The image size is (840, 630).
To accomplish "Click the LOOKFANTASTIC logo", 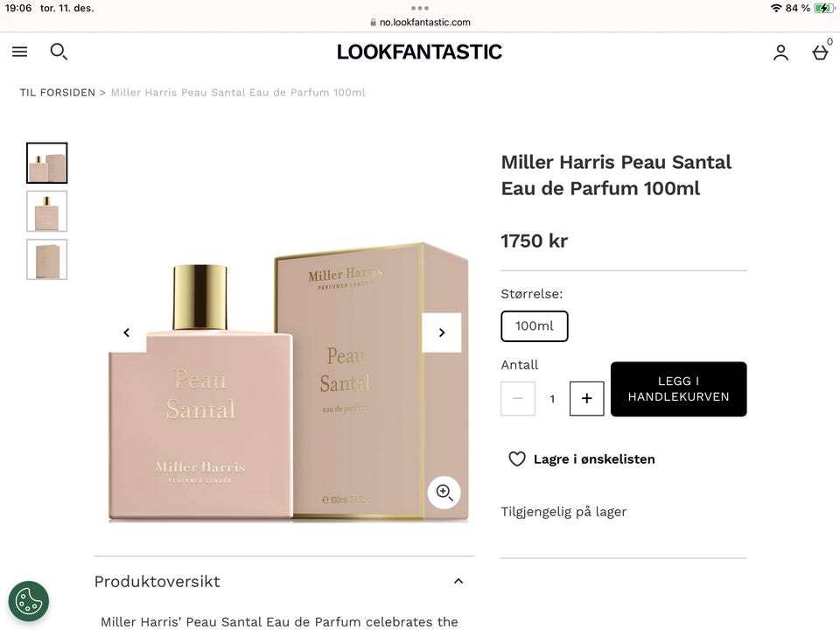I will point(419,52).
